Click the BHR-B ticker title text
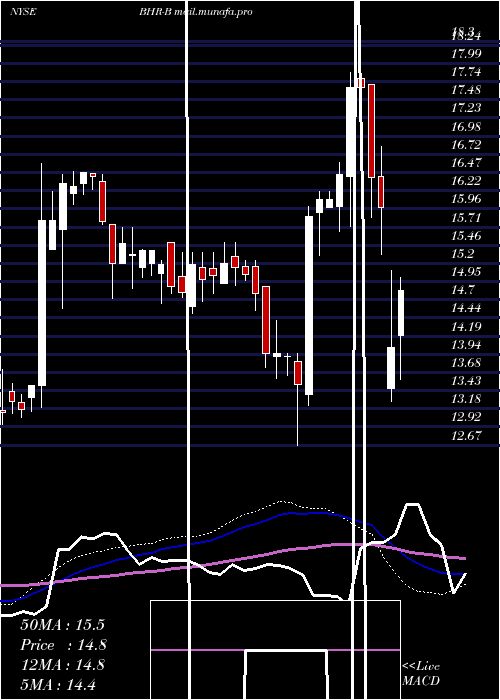The height and width of the screenshot is (700, 500). [x=154, y=12]
